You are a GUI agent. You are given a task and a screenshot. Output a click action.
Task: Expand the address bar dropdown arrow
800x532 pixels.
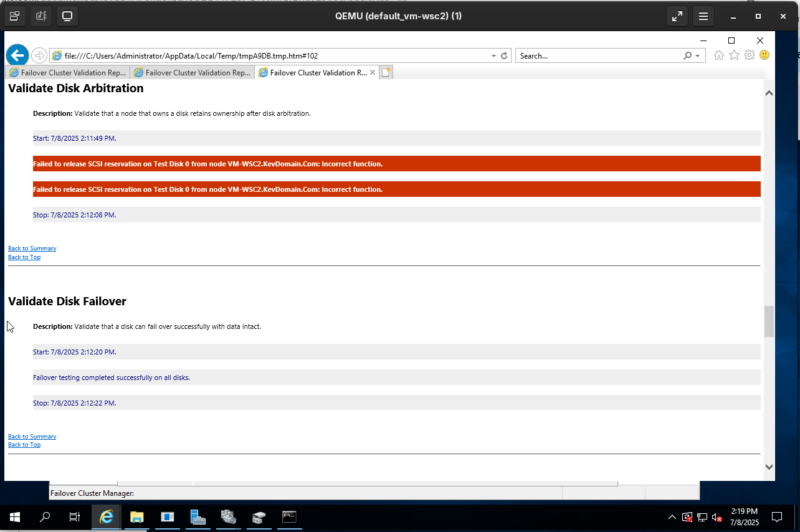[x=493, y=55]
